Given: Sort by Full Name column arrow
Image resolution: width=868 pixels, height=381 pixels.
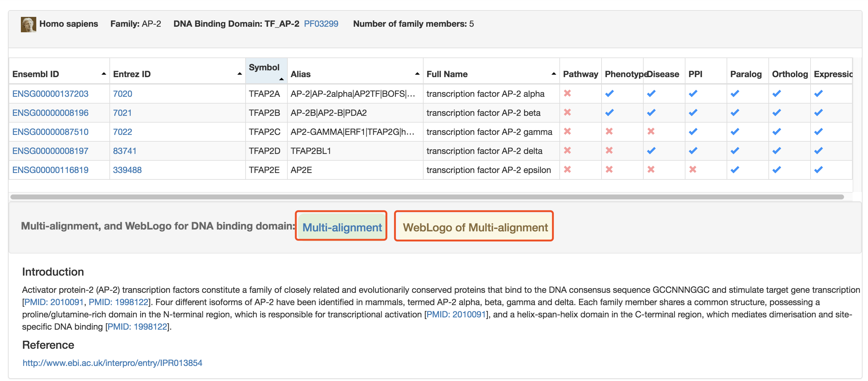Looking at the screenshot, I should tap(554, 74).
